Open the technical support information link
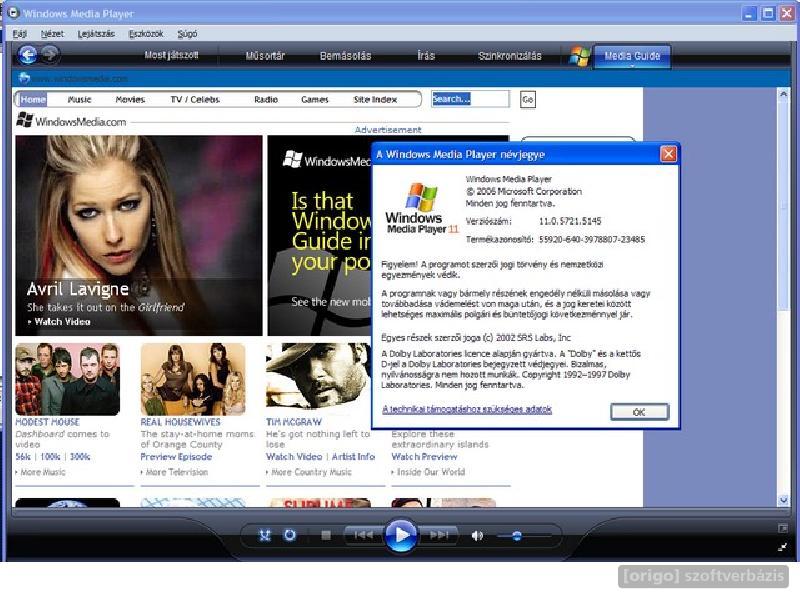This screenshot has width=800, height=600. (467, 409)
